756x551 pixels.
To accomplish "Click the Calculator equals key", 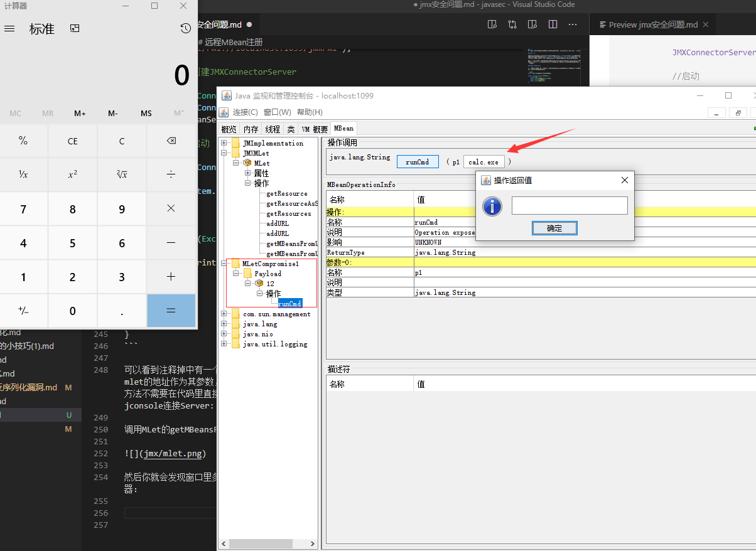I will [x=171, y=310].
